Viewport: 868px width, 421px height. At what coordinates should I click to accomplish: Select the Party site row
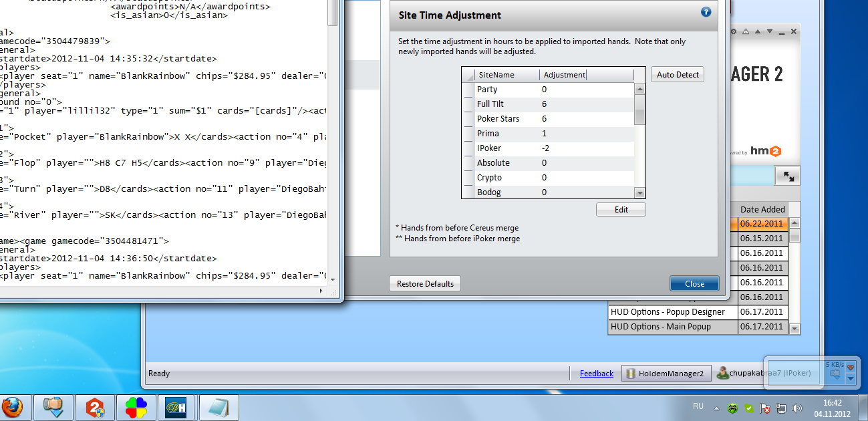tap(548, 90)
